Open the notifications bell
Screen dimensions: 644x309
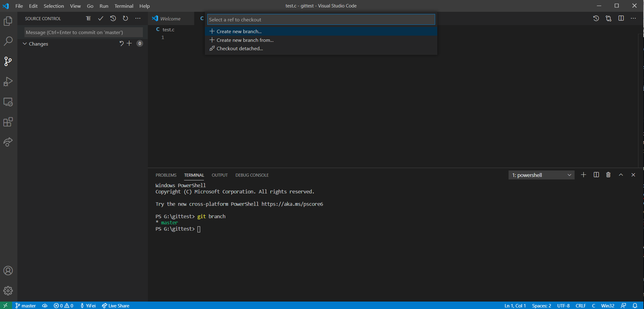(x=636, y=306)
